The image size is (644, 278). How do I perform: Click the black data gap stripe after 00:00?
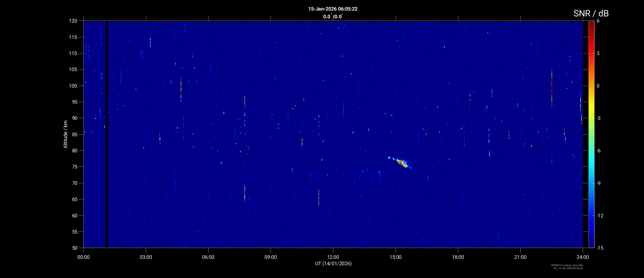107,133
